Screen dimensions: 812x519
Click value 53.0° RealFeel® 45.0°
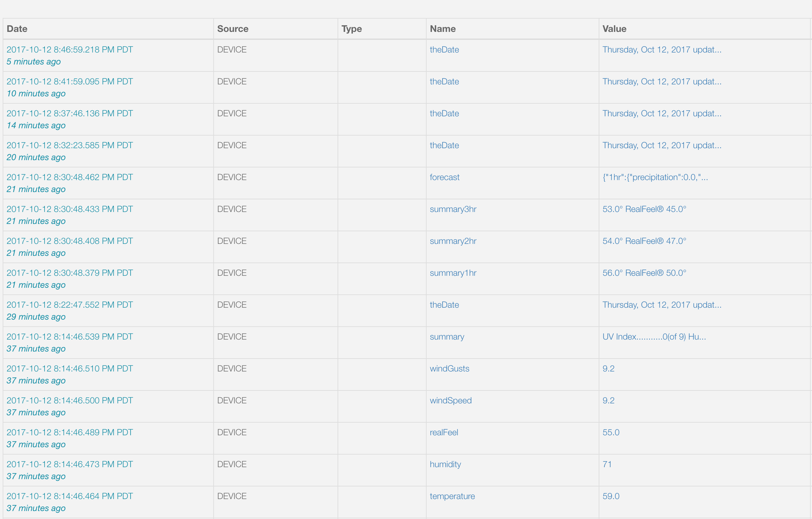645,209
